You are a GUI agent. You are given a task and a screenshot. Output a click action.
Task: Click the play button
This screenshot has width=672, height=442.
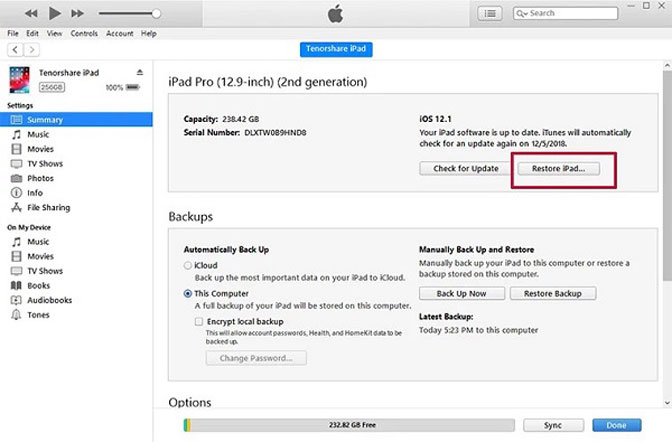click(54, 13)
